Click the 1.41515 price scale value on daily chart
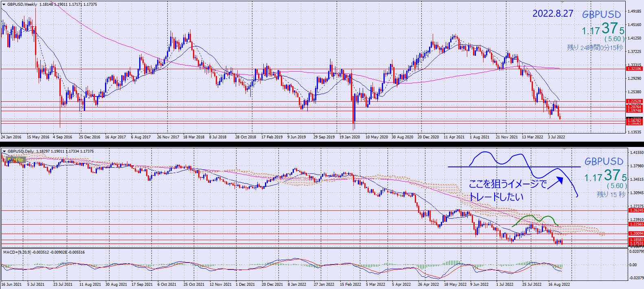 [x=637, y=153]
